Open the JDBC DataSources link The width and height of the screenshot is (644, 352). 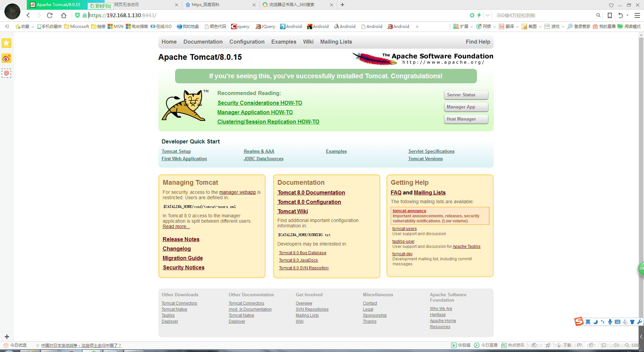[264, 159]
